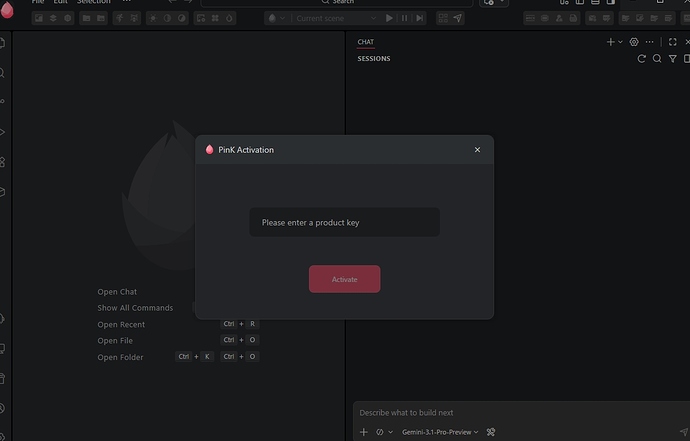This screenshot has height=441, width=690.
Task: Click the top search bar
Action: [337, 2]
